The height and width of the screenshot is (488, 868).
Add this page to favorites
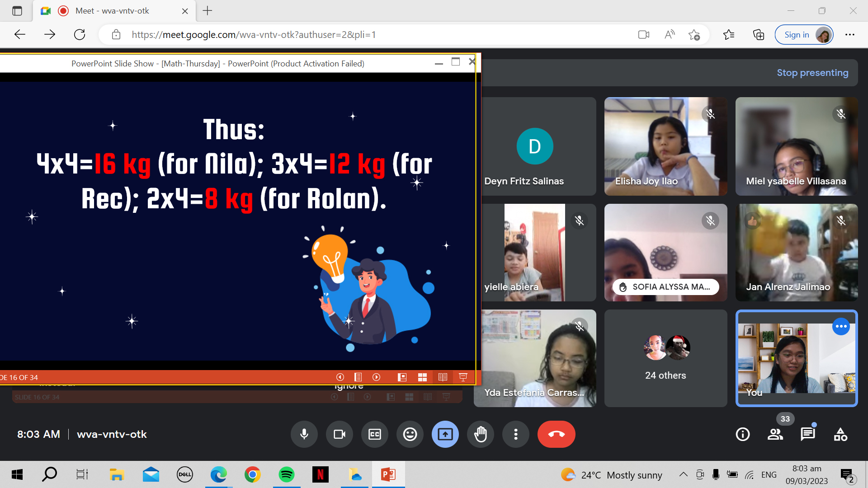(x=694, y=35)
